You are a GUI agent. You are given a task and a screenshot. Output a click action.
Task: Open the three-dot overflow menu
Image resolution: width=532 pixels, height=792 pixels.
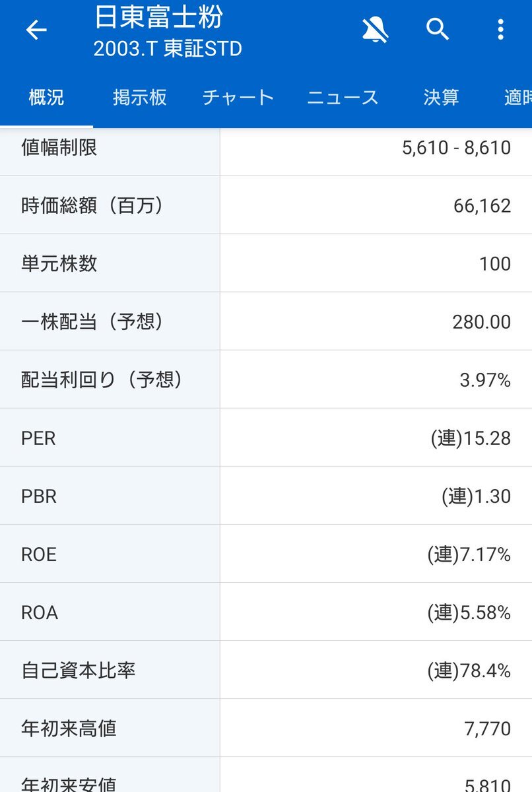[x=500, y=30]
